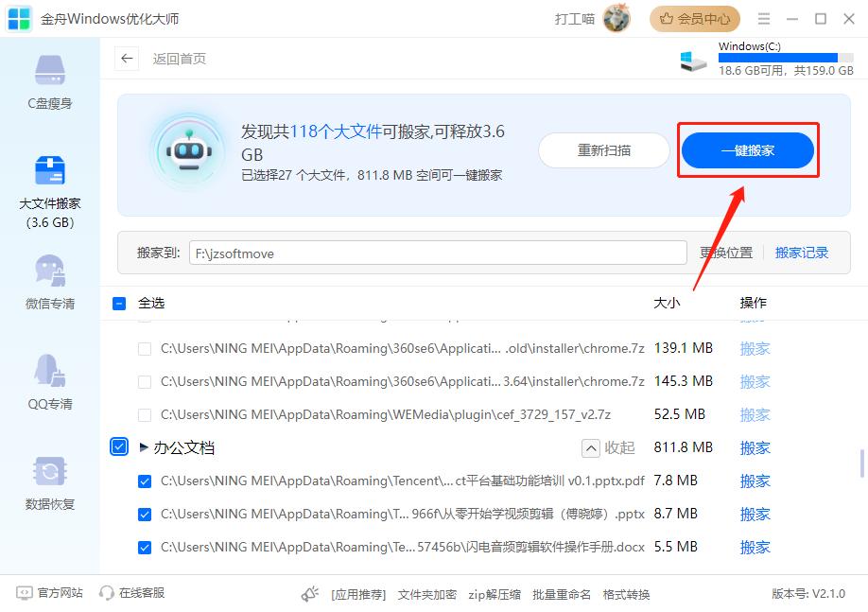Image resolution: width=868 pixels, height=612 pixels.
Task: Click the 一键搬家 button
Action: [748, 150]
